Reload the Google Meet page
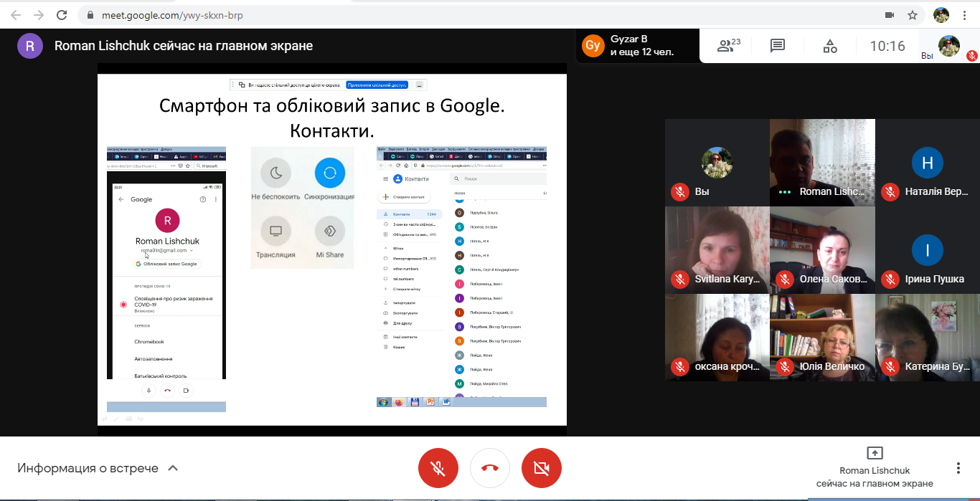This screenshot has height=501, width=980. point(62,15)
